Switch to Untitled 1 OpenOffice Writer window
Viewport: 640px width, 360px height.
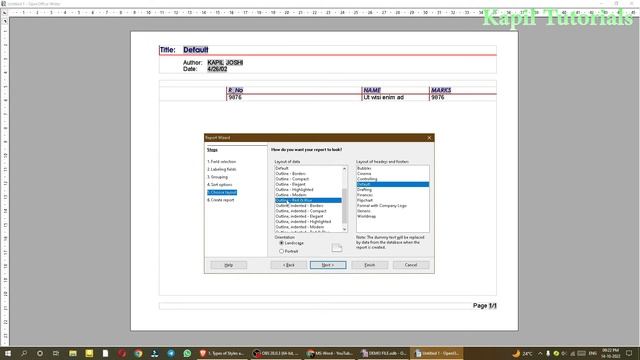coord(436,353)
